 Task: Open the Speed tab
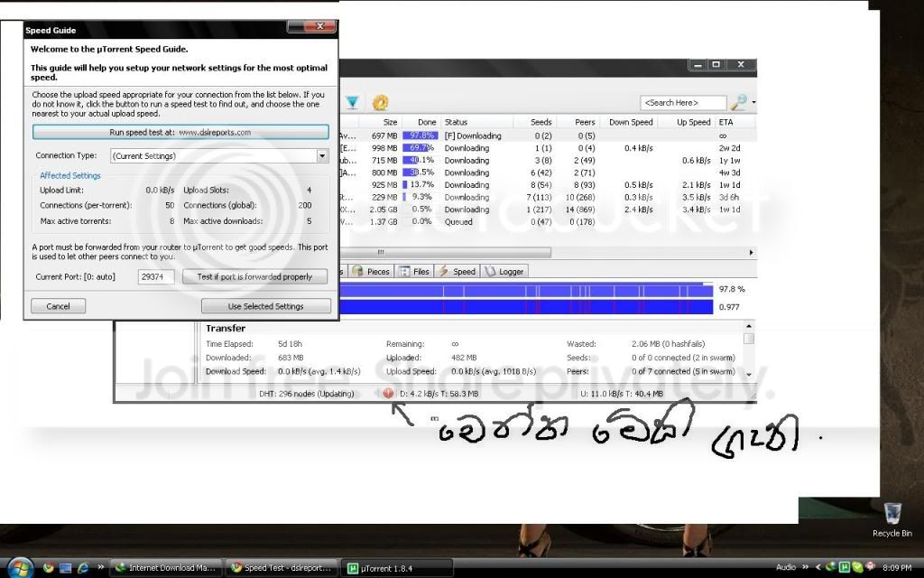(457, 271)
